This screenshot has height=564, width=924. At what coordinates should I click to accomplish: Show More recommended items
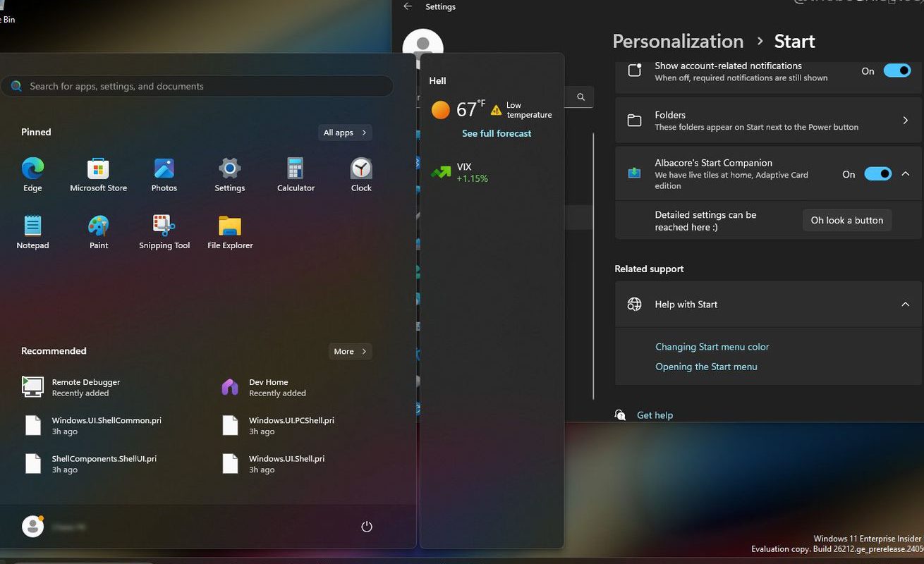(x=350, y=351)
